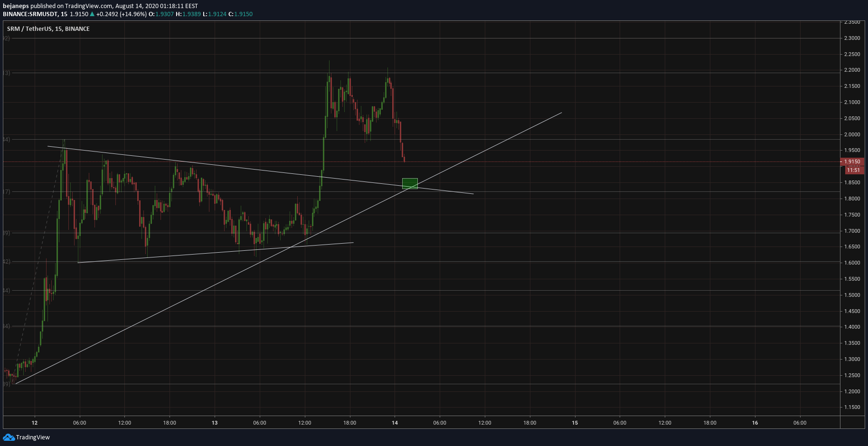The height and width of the screenshot is (446, 868).
Task: Click the BINANCE:SRMUSDT symbol in the header
Action: coord(28,14)
